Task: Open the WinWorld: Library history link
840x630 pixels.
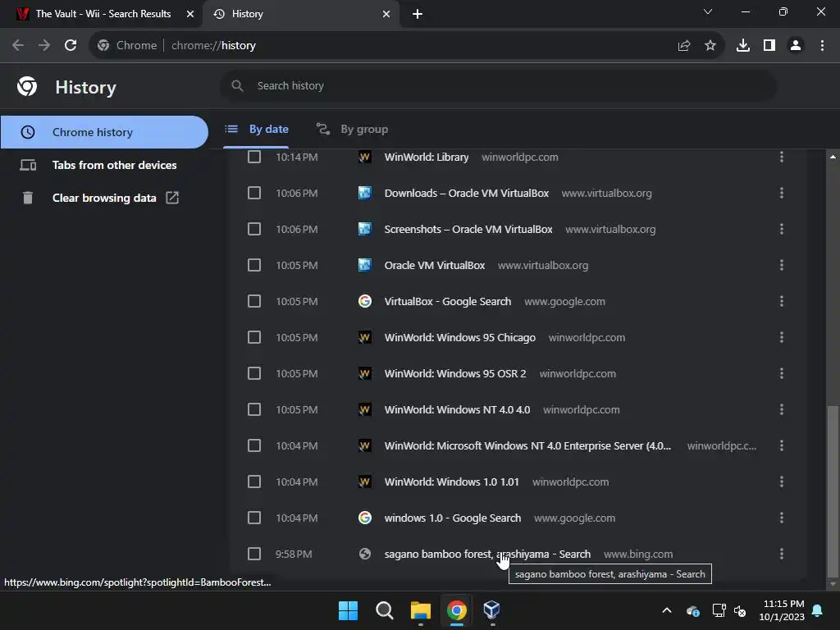Action: tap(427, 157)
